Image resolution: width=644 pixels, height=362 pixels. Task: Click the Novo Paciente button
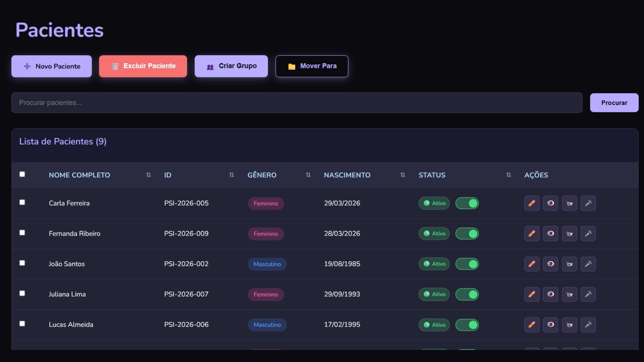[52, 66]
